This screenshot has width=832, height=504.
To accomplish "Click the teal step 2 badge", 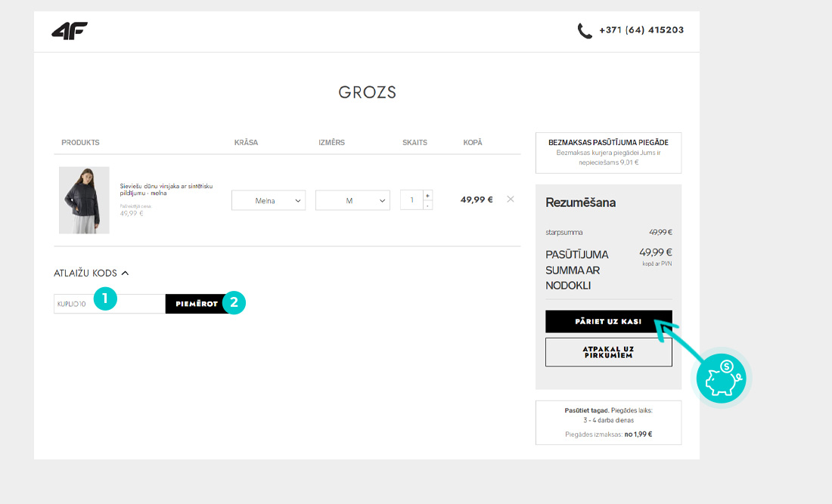I will pyautogui.click(x=234, y=303).
